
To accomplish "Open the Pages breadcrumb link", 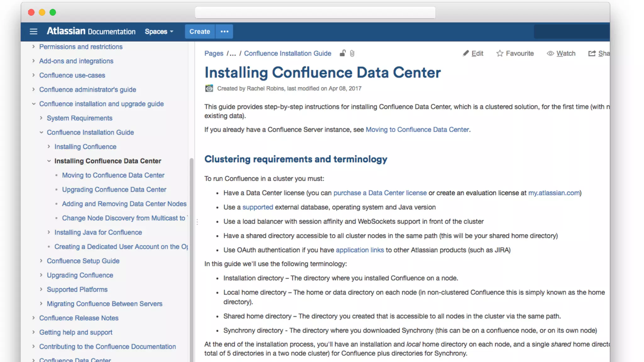I will tap(214, 53).
